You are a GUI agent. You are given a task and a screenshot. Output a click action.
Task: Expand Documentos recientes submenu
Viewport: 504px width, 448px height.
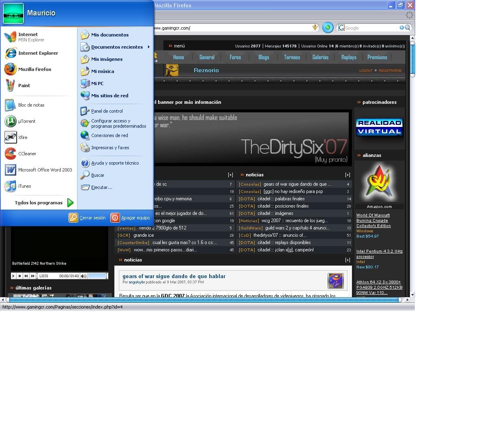[x=115, y=47]
